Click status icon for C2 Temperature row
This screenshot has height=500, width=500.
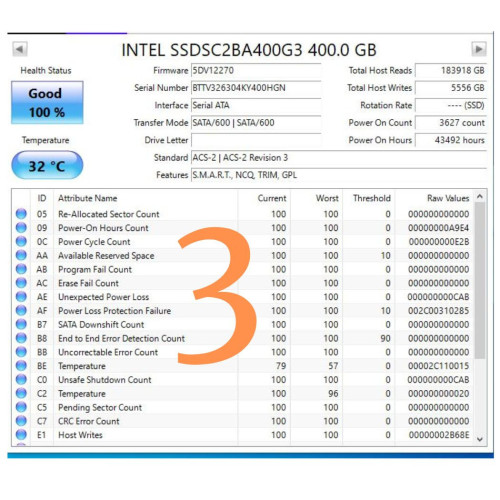point(21,393)
